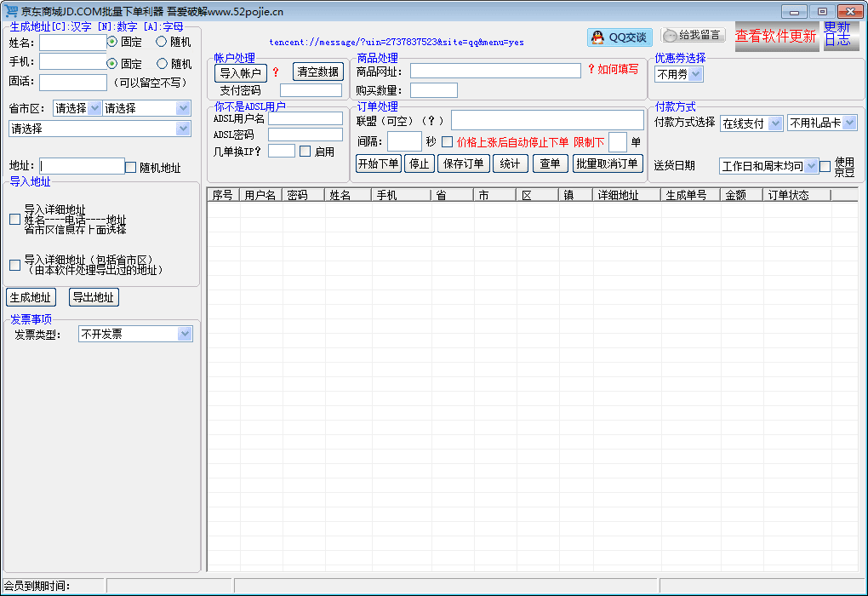Screen dimensions: 868x596
Task: Click the shopping cart icon in title bar
Action: [x=11, y=11]
